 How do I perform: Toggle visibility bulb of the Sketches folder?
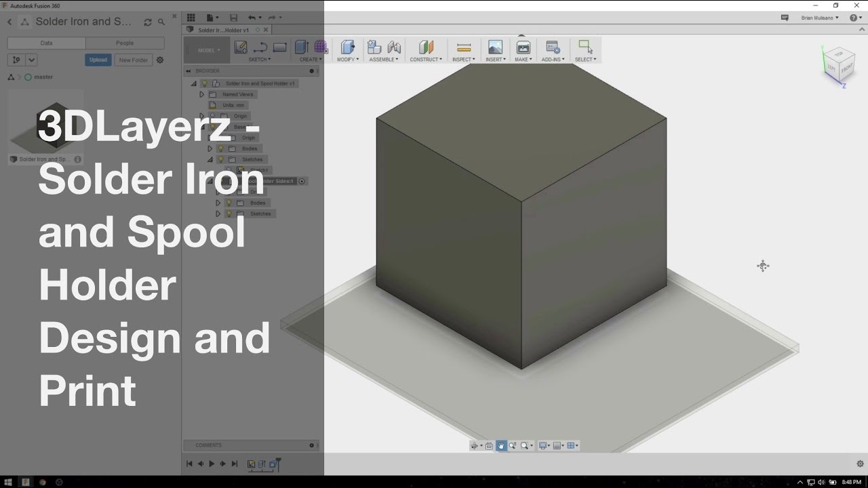(220, 159)
